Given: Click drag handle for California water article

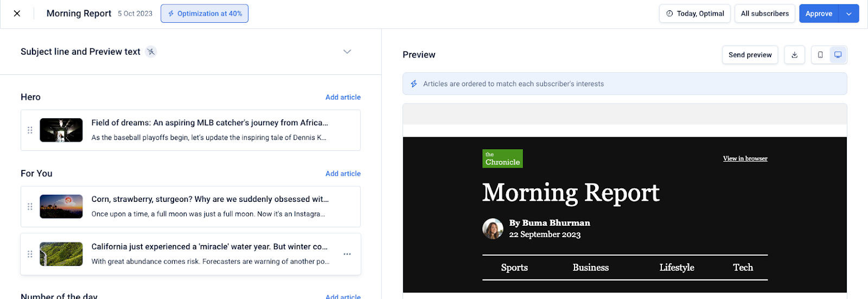Looking at the screenshot, I should point(30,254).
